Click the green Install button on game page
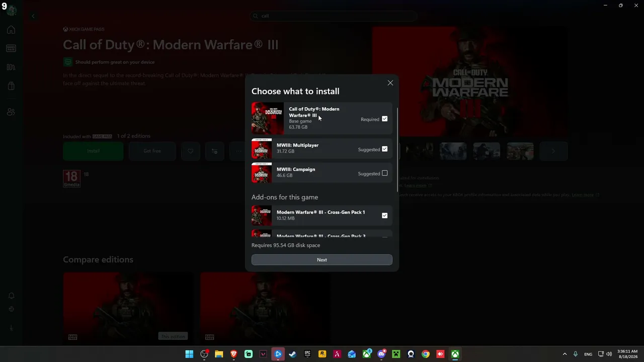This screenshot has width=644, height=362. 93,151
